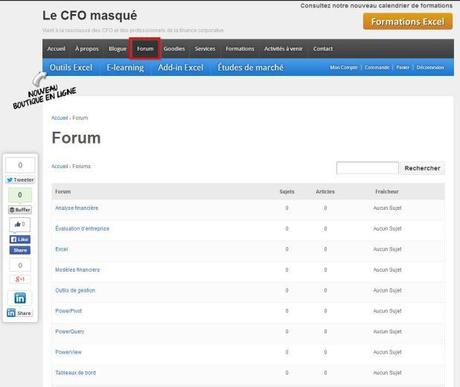Open the Évaluation d'entreprise forum
460x387 pixels.
tap(82, 229)
